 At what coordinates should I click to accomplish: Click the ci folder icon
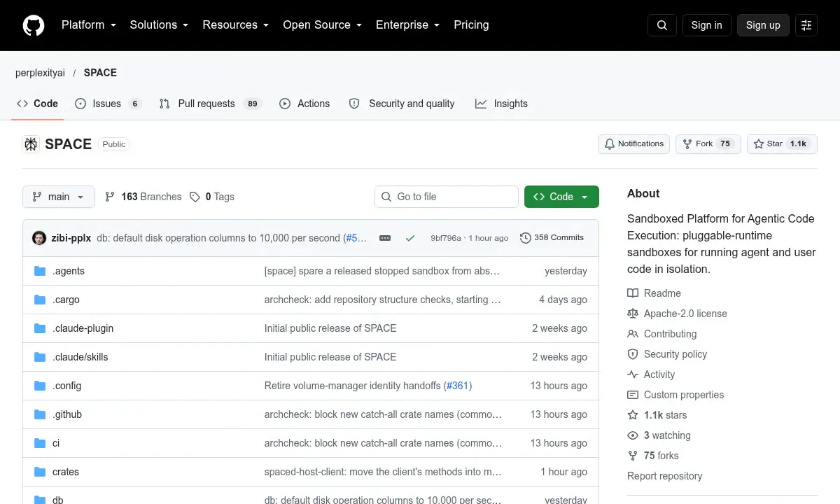point(40,443)
